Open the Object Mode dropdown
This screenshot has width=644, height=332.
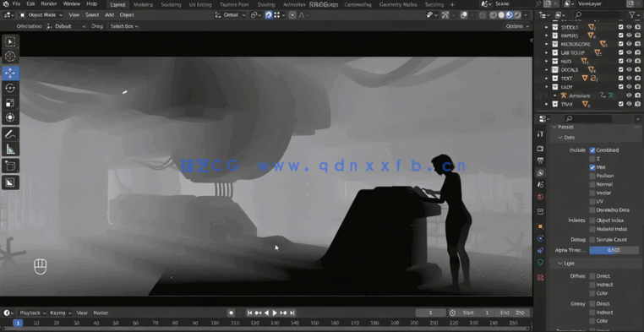click(41, 15)
